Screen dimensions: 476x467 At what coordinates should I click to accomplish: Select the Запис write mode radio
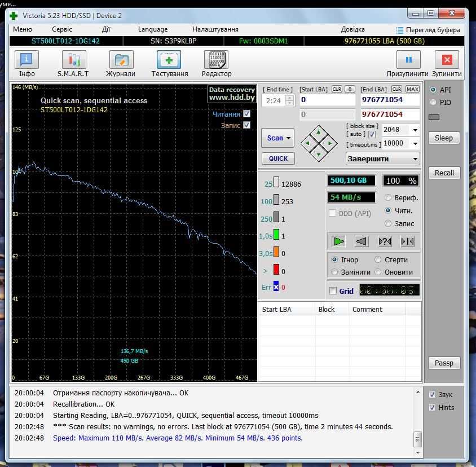coord(388,223)
